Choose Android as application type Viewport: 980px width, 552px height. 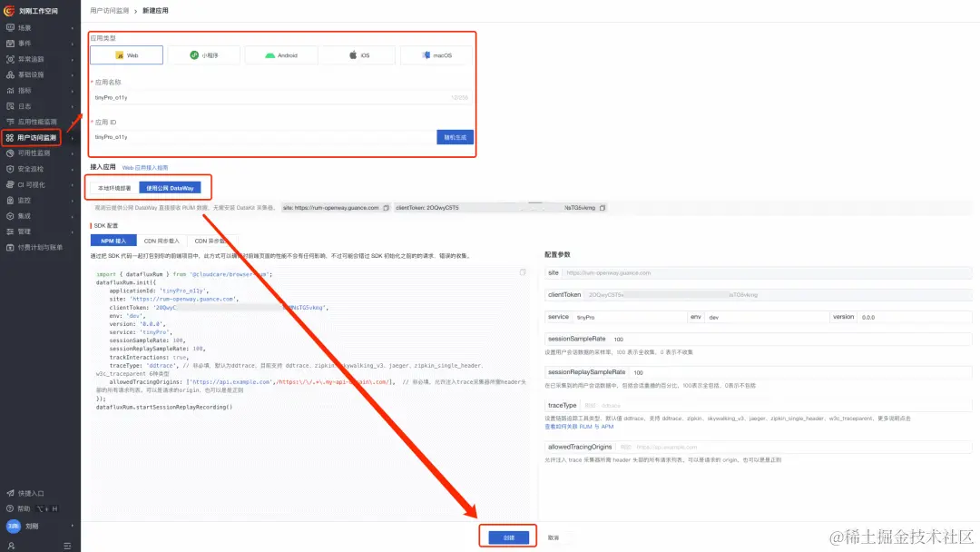[x=281, y=55]
